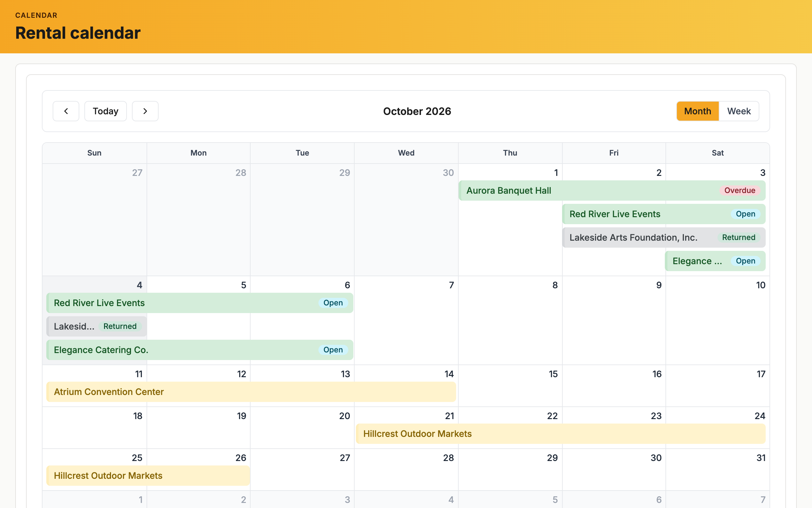The height and width of the screenshot is (508, 812).
Task: Select October 15 date number
Action: pos(553,374)
